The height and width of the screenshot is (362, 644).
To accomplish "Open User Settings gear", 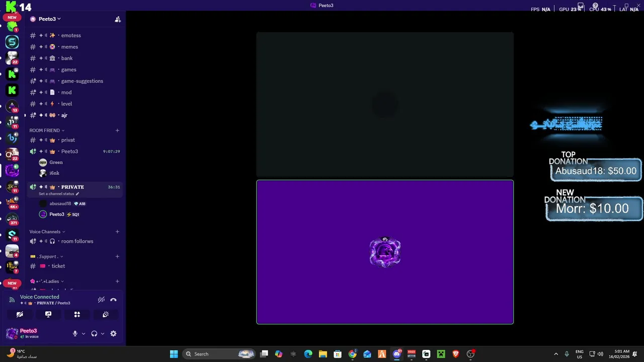I will 113,333.
